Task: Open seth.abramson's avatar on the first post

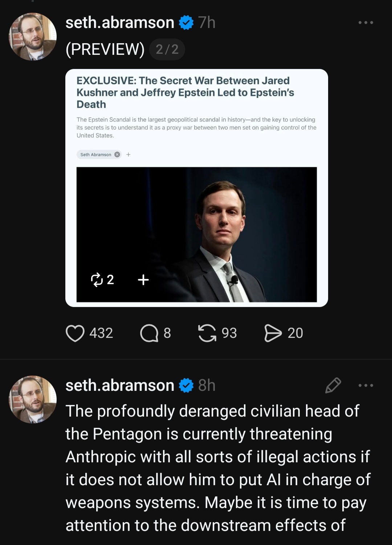Action: pos(33,37)
